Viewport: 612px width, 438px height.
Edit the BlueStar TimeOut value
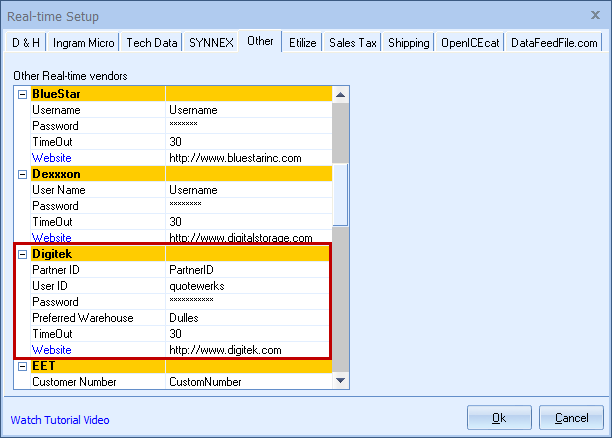(249, 142)
